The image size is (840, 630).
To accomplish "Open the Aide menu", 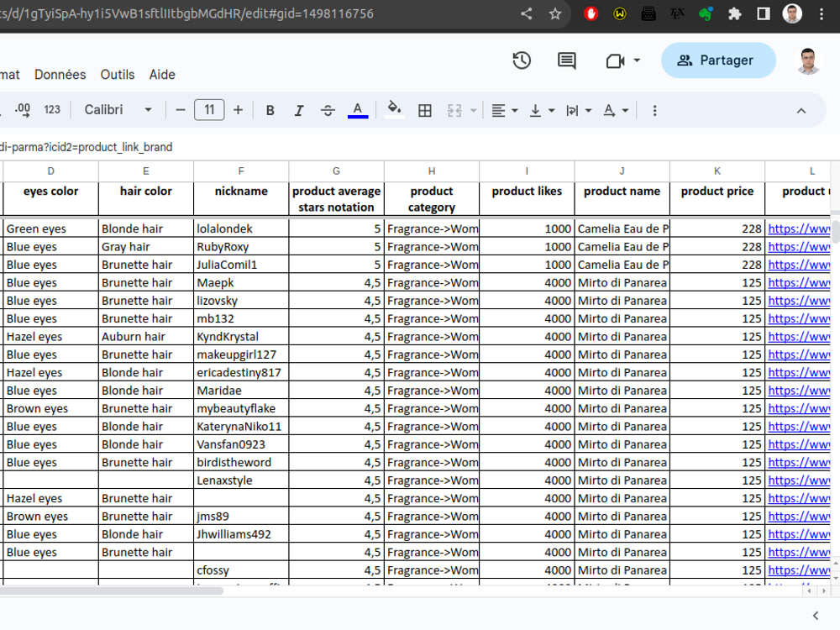I will coord(162,75).
